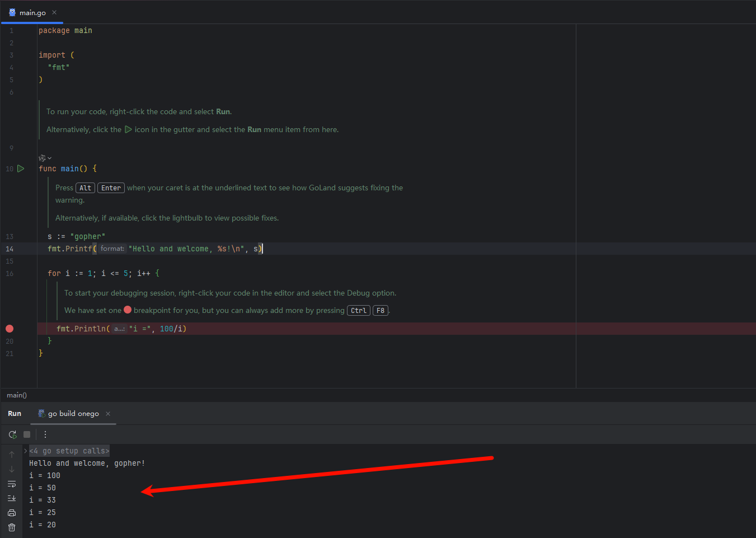This screenshot has width=756, height=538.
Task: Click the Down the Stack Trace arrow
Action: 12,469
